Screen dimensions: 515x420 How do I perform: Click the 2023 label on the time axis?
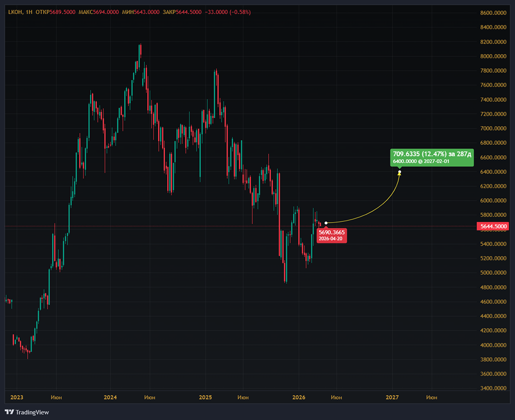click(16, 397)
